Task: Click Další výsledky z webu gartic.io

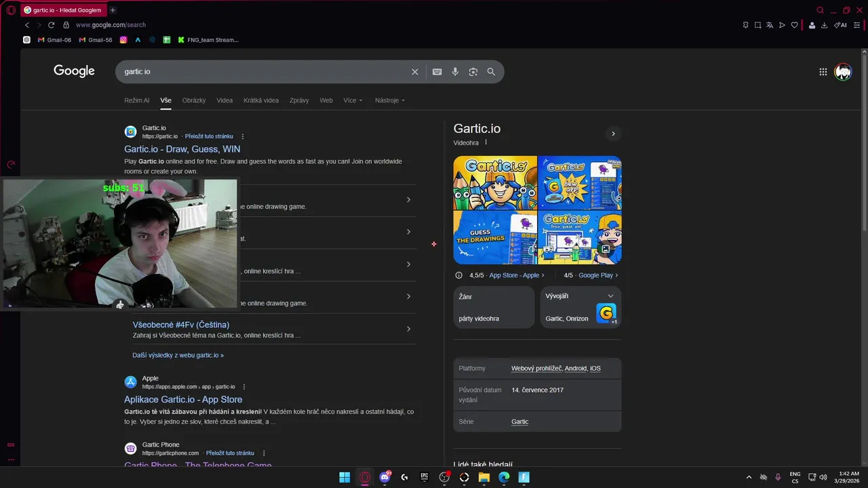Action: (x=178, y=355)
